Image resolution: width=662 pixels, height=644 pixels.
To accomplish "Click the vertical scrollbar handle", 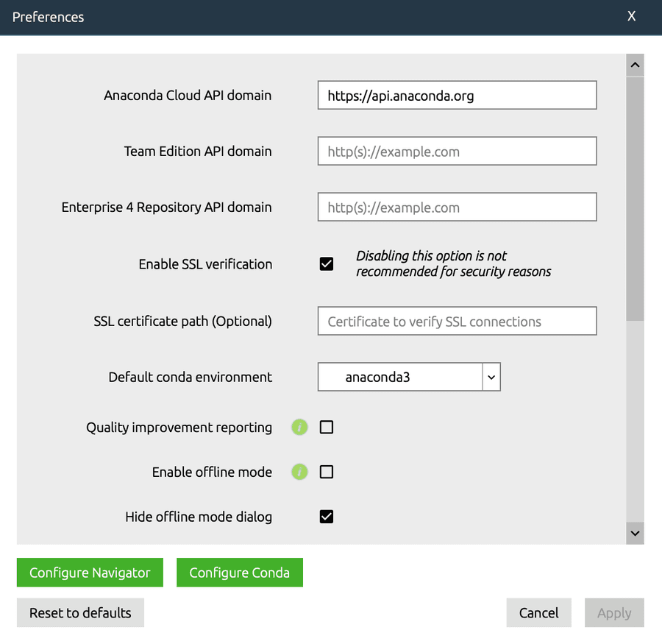I will point(635,199).
